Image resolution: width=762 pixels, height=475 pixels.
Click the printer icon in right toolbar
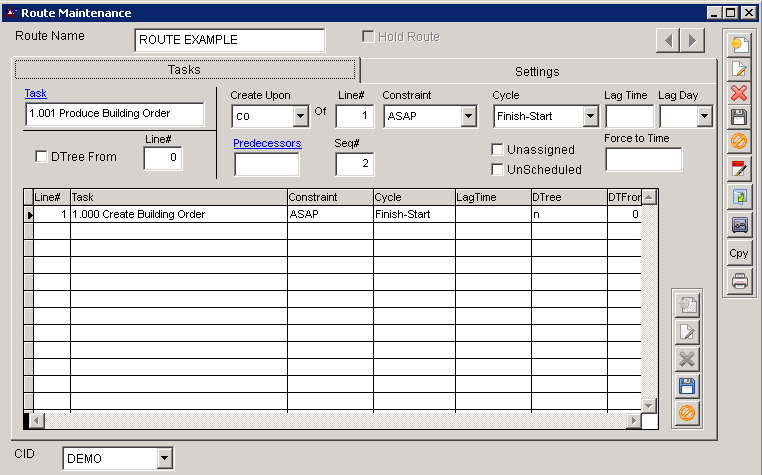(739, 281)
